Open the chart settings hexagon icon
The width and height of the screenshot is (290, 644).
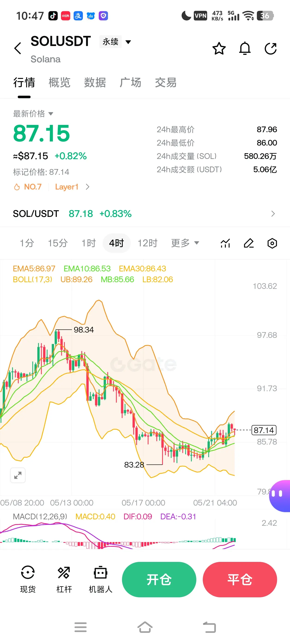(x=272, y=243)
